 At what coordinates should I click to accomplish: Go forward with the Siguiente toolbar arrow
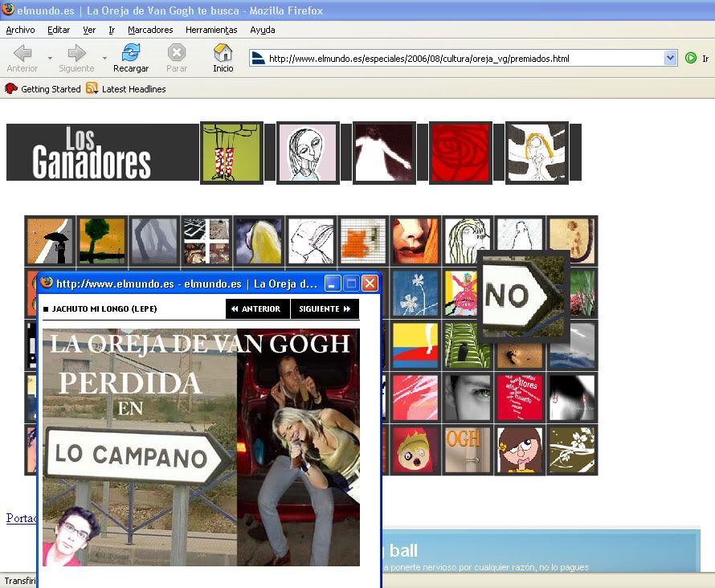pos(76,59)
